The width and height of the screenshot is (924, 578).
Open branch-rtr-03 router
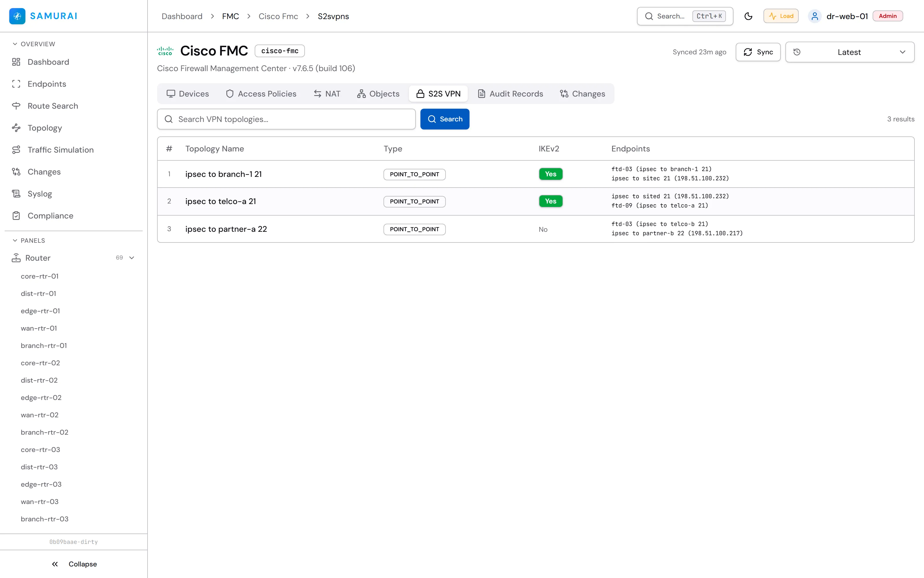tap(45, 519)
